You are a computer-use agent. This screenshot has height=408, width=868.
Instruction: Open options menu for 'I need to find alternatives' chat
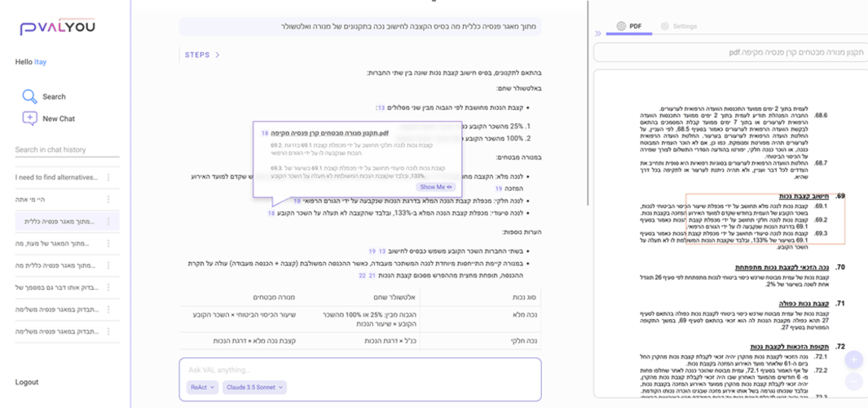108,177
